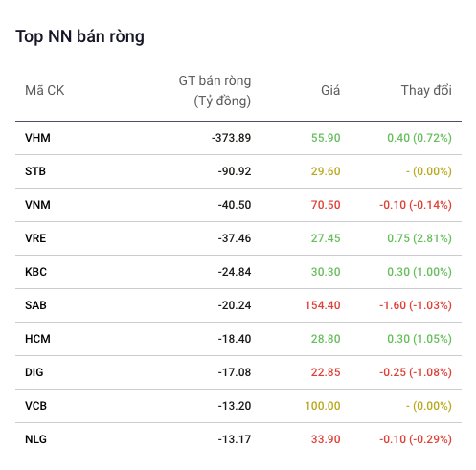Click SAB price 154.40
This screenshot has height=470, width=476.
click(323, 305)
